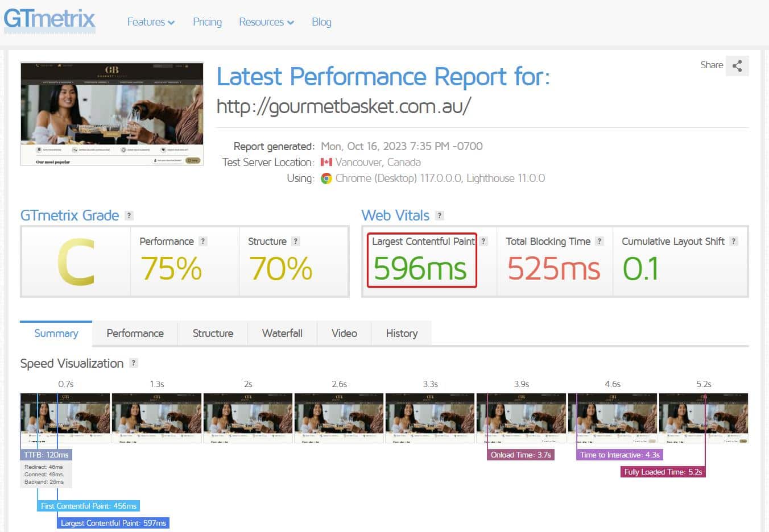The height and width of the screenshot is (532, 769).
Task: Expand the Resources dropdown menu
Action: 266,22
